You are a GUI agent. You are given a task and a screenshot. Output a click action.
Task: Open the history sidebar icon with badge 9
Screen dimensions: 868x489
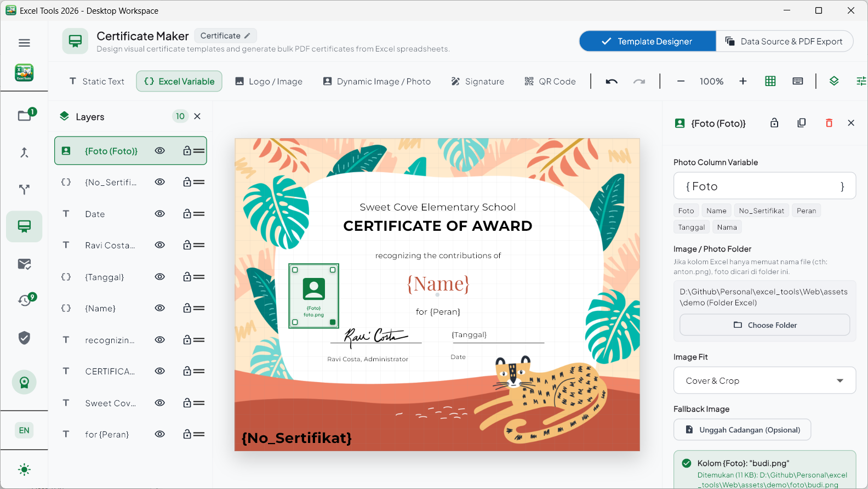24,300
